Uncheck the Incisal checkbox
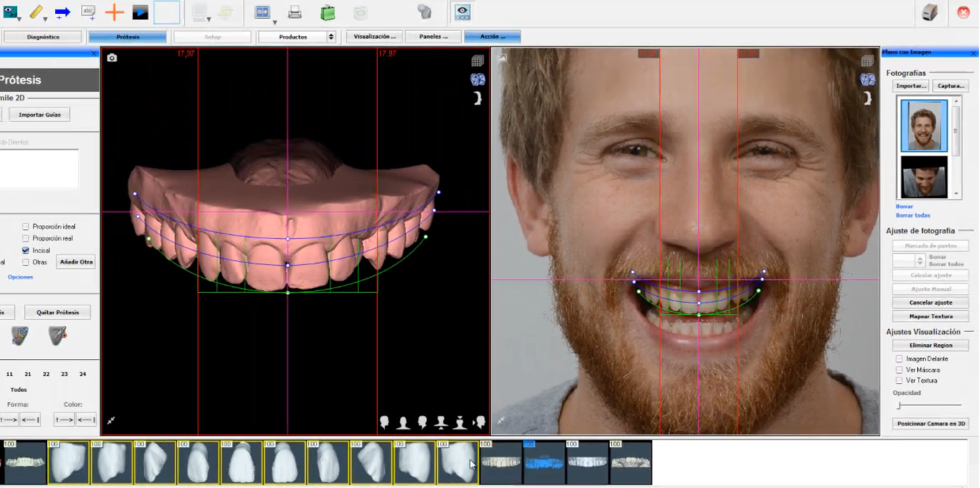 pyautogui.click(x=25, y=250)
